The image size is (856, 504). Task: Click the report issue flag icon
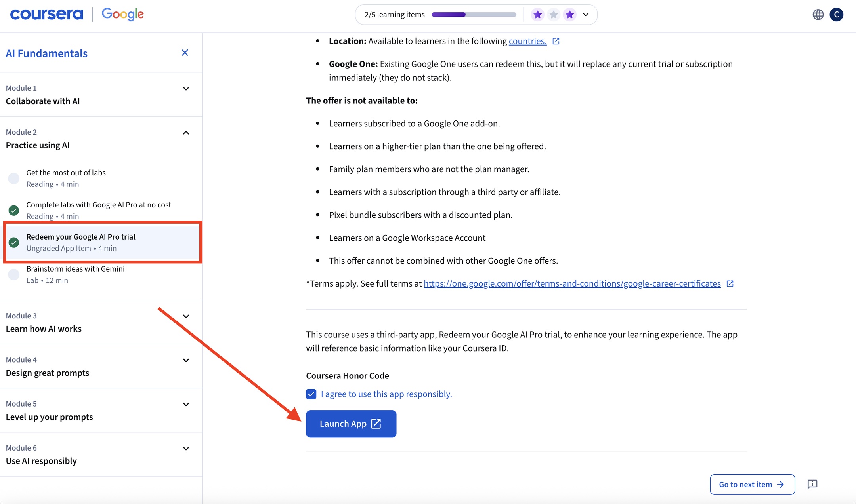coord(812,484)
